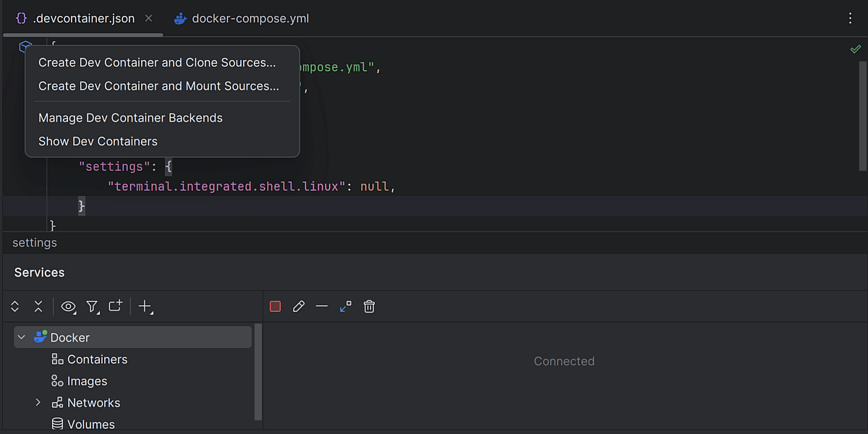Close the .devcontainer.json tab
The height and width of the screenshot is (434, 868).
148,19
